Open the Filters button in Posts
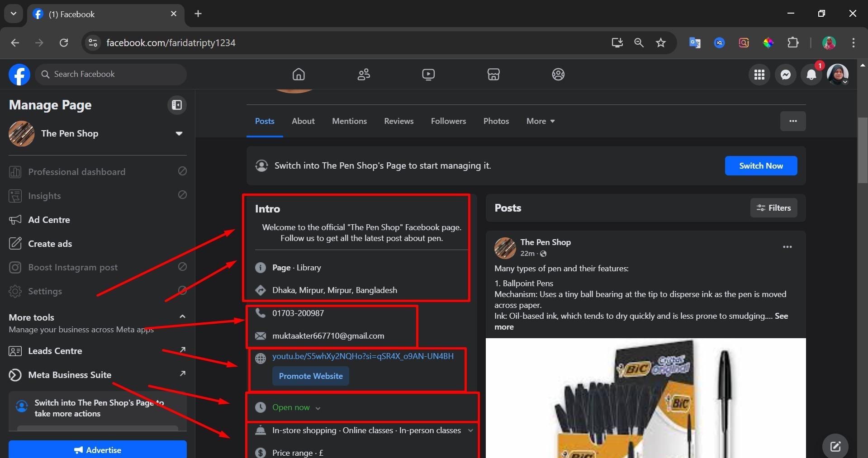 coord(773,208)
